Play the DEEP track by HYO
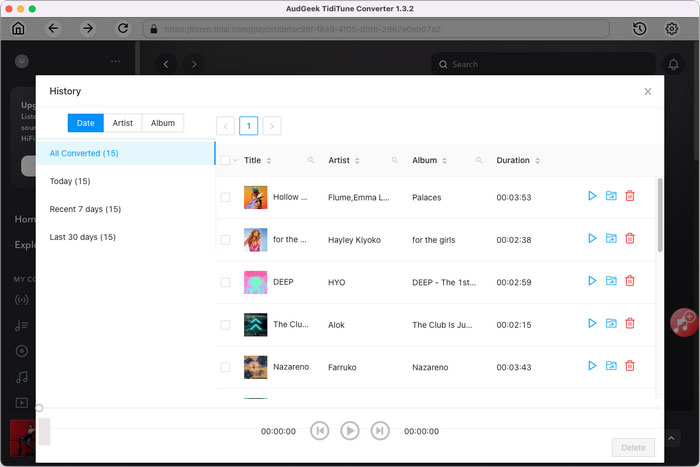This screenshot has height=467, width=700. [592, 281]
